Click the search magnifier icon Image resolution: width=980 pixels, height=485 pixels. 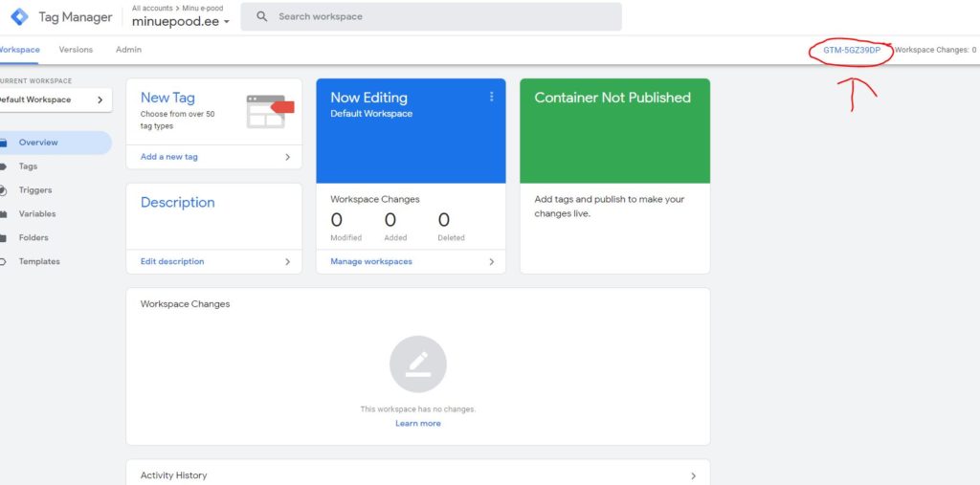[x=261, y=16]
